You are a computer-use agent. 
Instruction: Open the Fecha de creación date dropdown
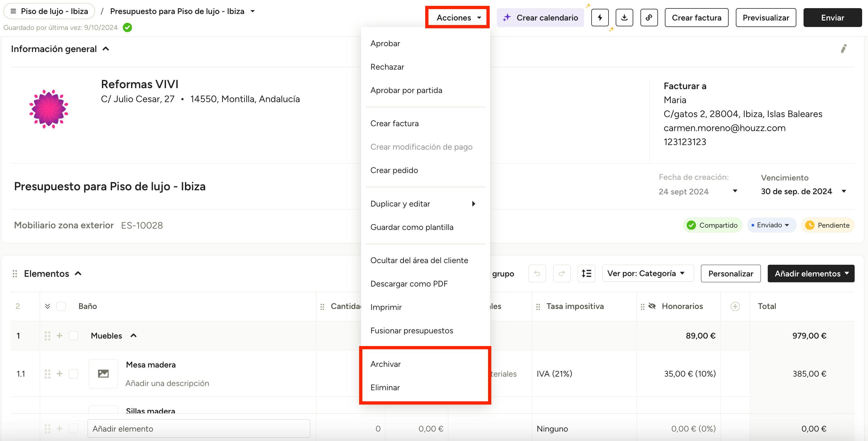tap(735, 191)
